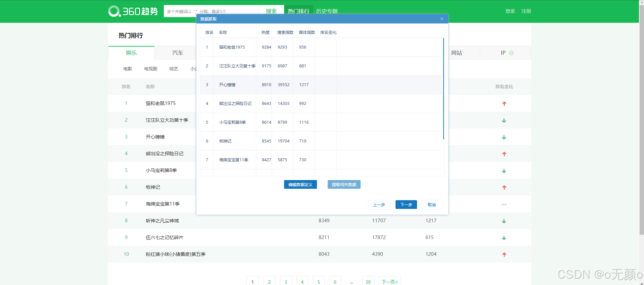Switch to the IP category tab
This screenshot has height=285, width=644.
tap(505, 53)
